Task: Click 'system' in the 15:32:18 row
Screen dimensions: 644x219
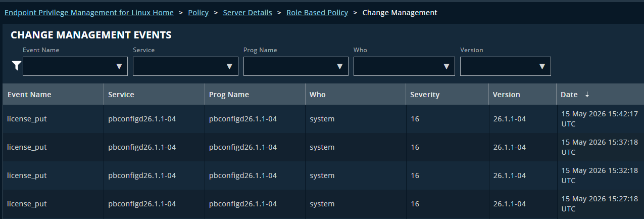Action: (322, 176)
